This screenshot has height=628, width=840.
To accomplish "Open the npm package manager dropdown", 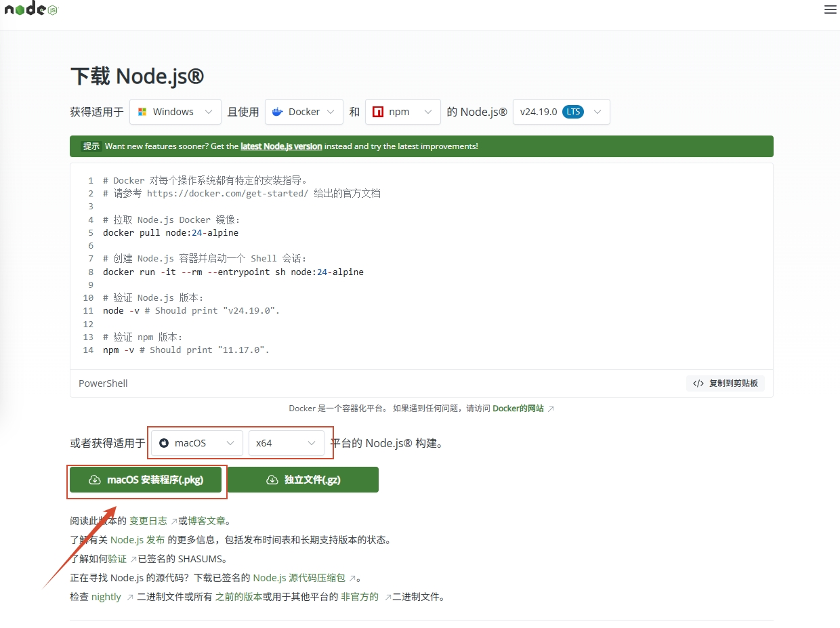I will (x=403, y=112).
